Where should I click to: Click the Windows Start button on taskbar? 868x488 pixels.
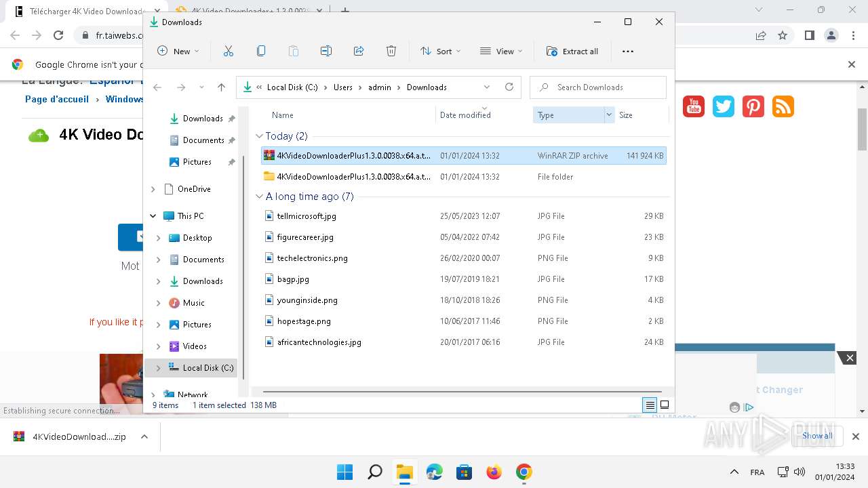tap(344, 472)
